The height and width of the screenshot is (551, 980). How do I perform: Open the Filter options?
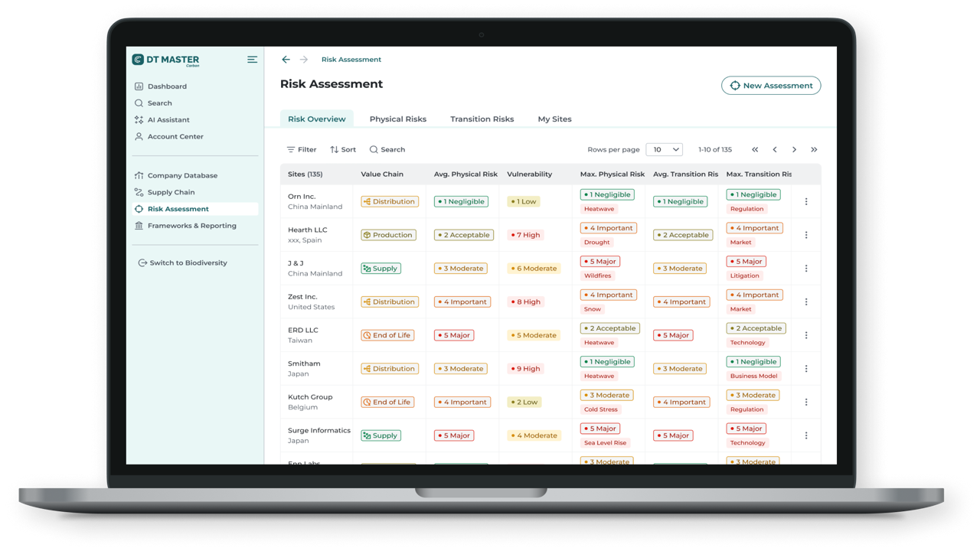click(302, 150)
